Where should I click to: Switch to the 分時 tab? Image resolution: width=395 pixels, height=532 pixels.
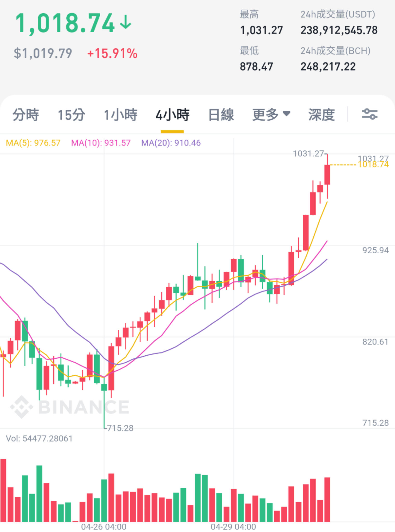click(x=26, y=115)
